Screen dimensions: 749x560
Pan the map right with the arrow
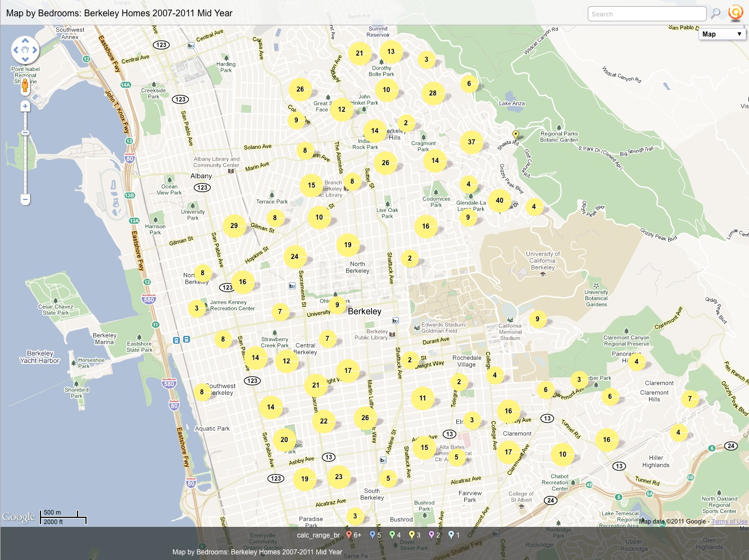[34, 50]
